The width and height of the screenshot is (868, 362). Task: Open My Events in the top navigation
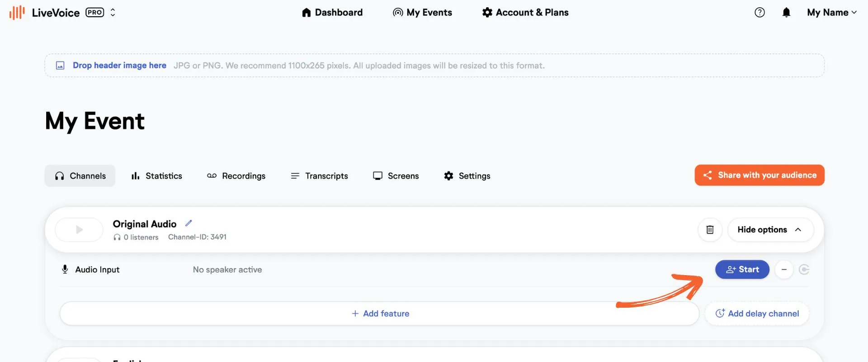coord(422,13)
